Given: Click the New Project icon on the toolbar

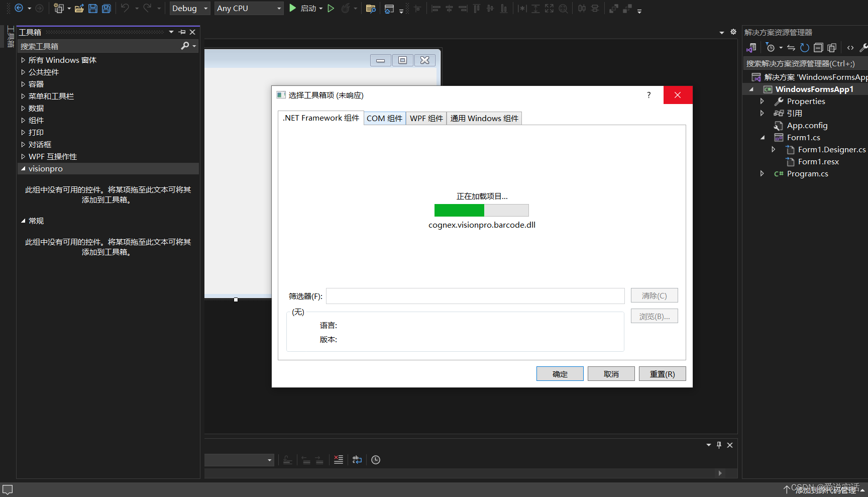Looking at the screenshot, I should coord(59,8).
